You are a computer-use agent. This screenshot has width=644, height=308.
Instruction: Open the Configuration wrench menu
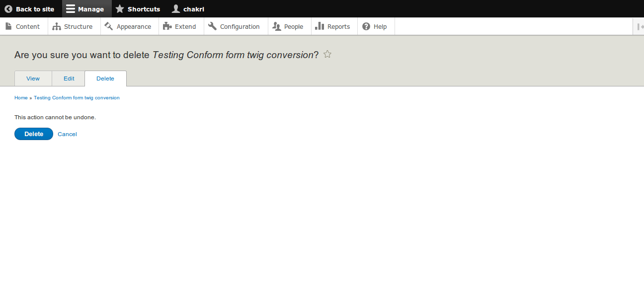(235, 26)
